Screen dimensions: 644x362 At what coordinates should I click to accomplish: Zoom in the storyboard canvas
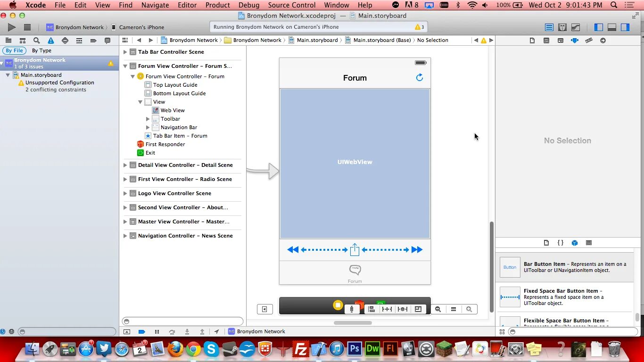coord(469,309)
